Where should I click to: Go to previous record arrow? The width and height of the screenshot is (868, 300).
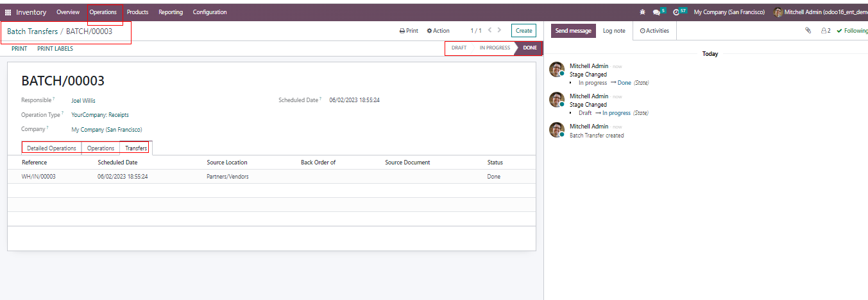point(490,30)
